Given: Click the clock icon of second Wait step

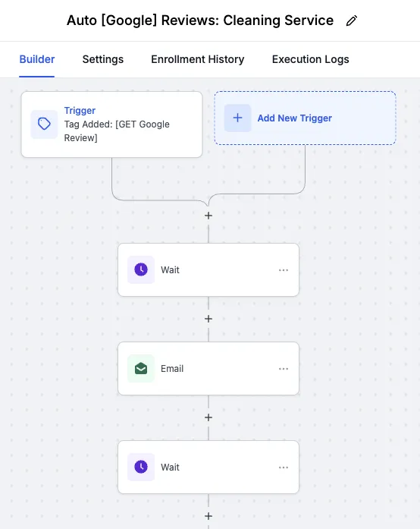Looking at the screenshot, I should point(141,467).
